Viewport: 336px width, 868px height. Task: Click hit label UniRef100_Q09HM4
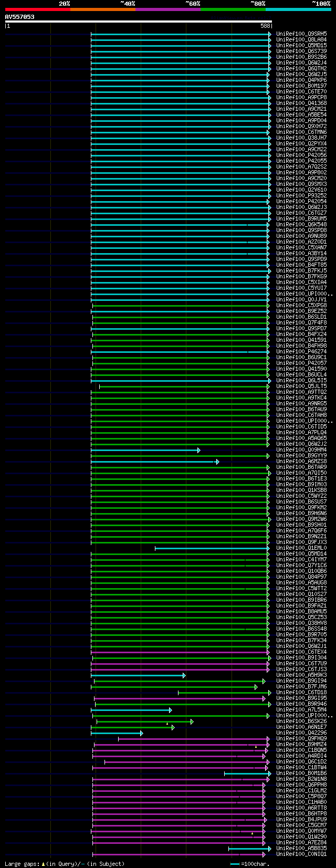[301, 449]
